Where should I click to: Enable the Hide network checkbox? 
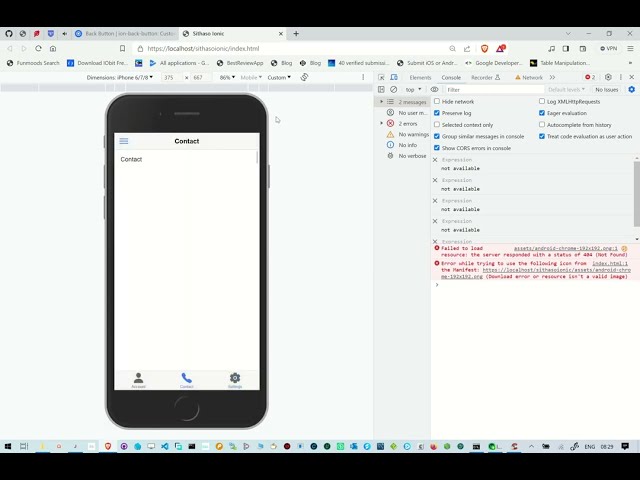coord(437,101)
